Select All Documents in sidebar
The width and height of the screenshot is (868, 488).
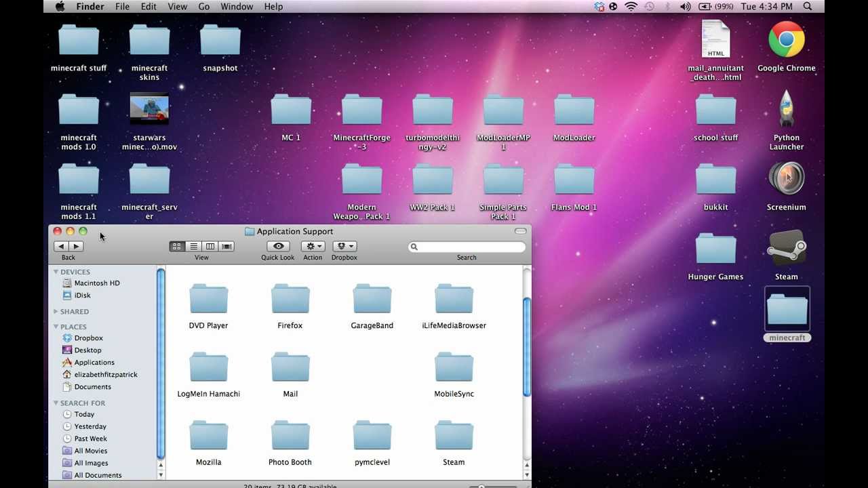click(92, 475)
